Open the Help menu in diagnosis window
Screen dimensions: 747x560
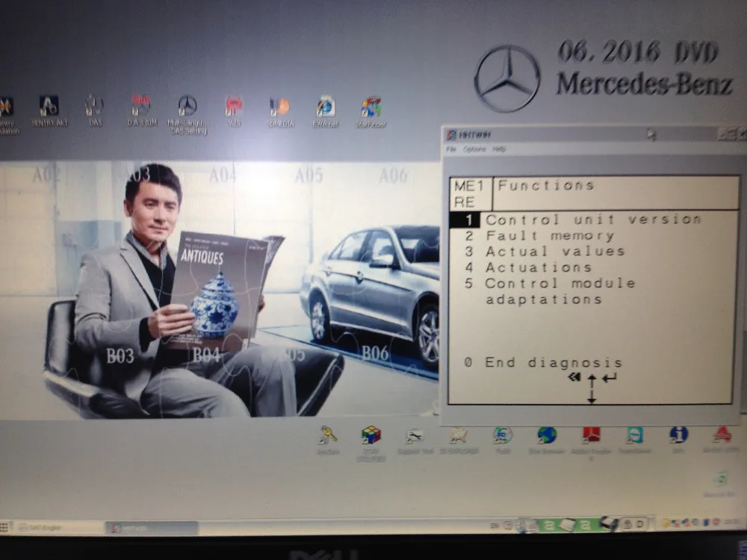(x=499, y=149)
